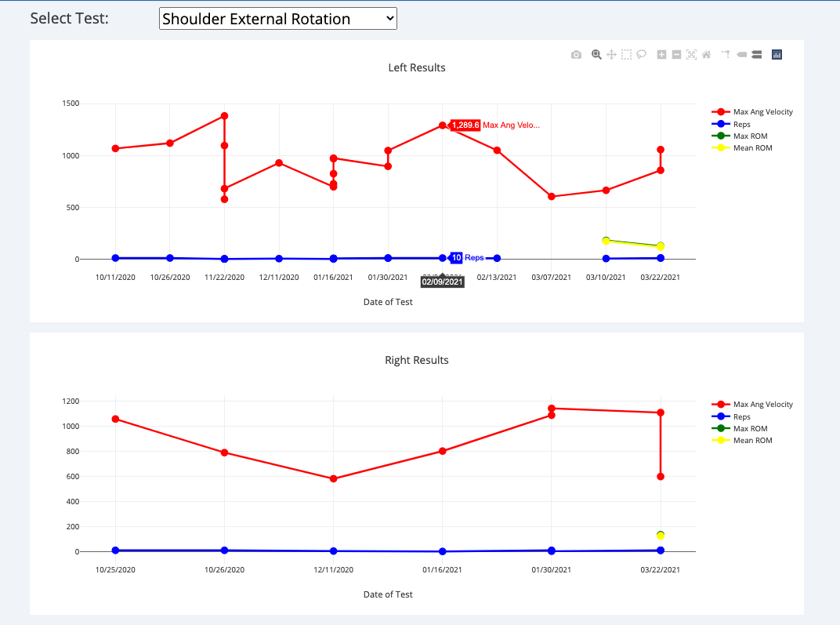The image size is (840, 625).
Task: Choose the Lasso Select tool
Action: tap(641, 55)
